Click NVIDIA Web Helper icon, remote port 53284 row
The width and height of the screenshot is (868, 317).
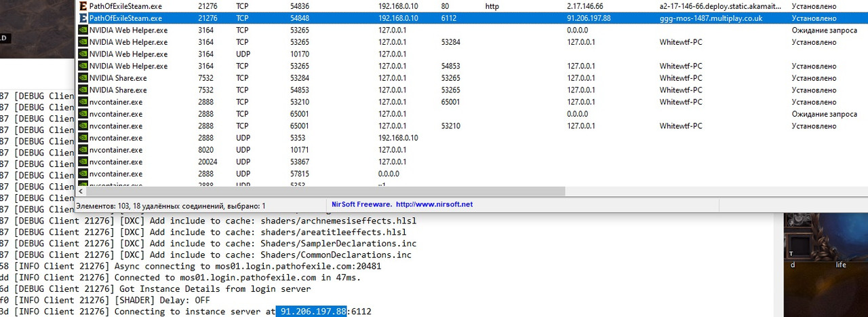83,42
